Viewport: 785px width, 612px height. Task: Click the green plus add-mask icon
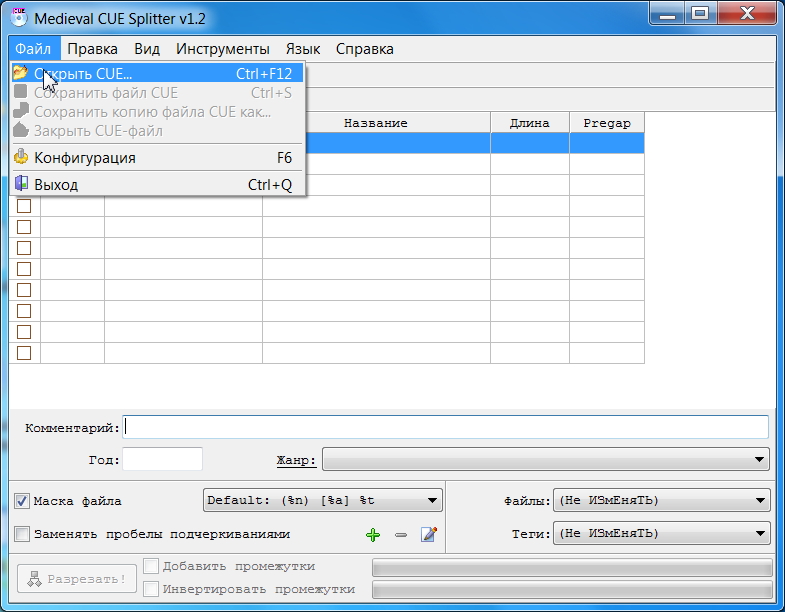[x=373, y=535]
